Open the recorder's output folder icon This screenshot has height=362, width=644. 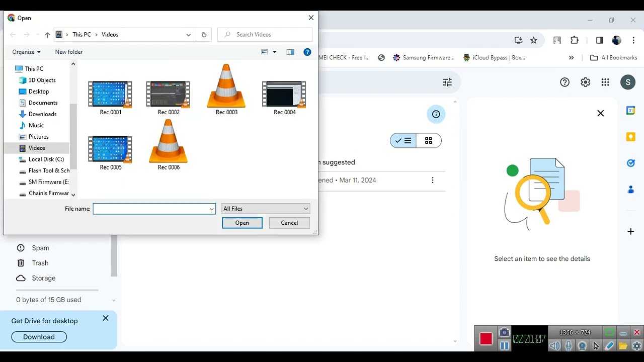point(623,346)
